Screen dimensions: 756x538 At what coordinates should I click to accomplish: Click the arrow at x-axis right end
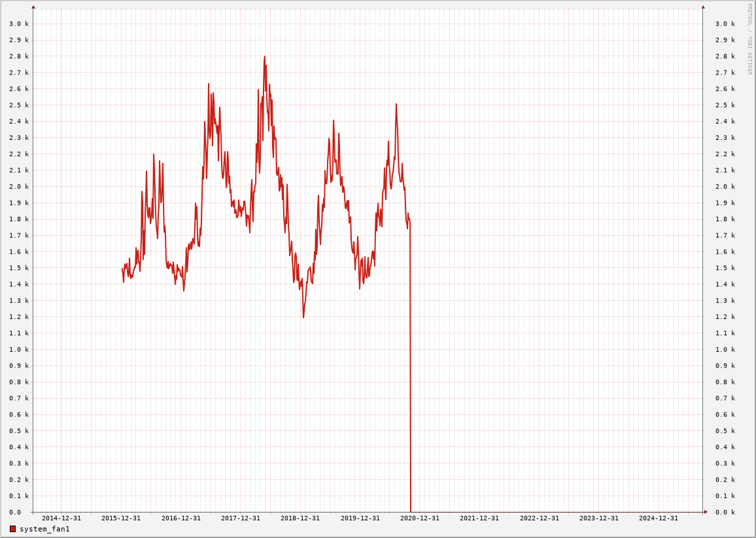tap(706, 512)
